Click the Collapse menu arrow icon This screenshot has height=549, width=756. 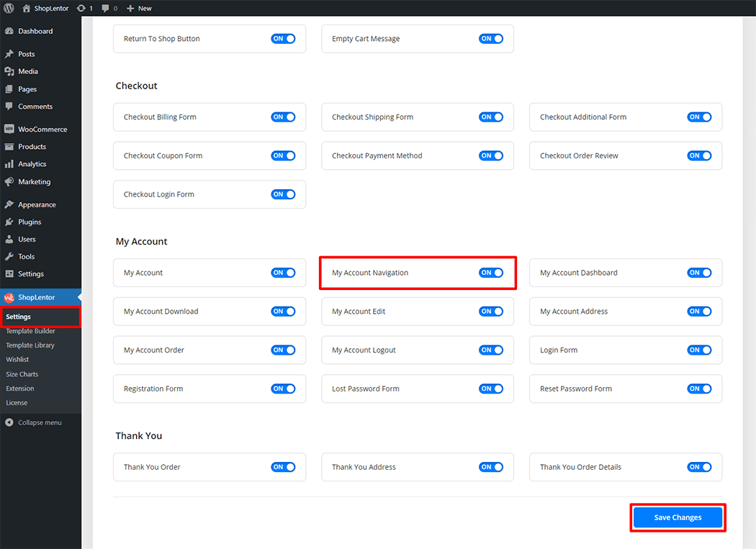tap(9, 422)
